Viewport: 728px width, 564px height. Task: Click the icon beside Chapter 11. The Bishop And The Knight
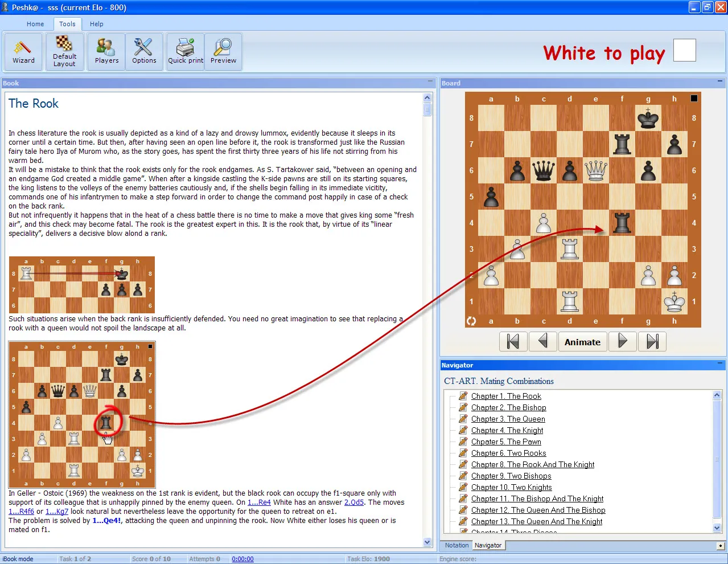[x=463, y=498]
